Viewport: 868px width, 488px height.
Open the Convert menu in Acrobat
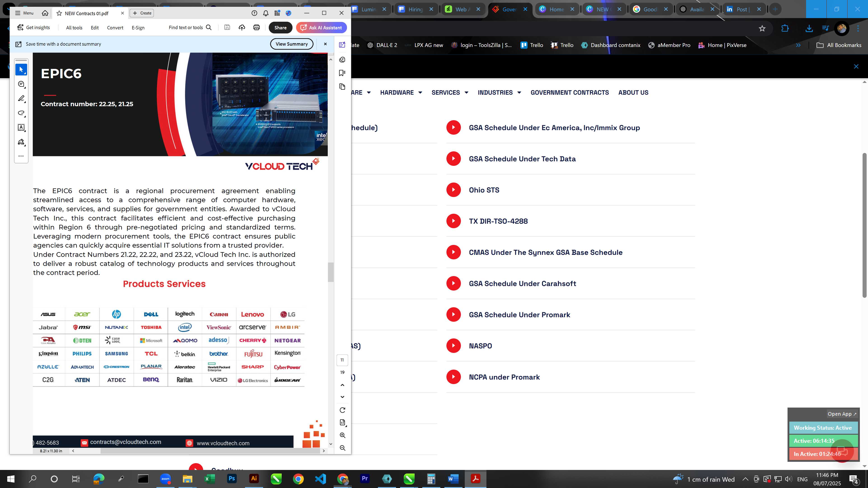115,28
